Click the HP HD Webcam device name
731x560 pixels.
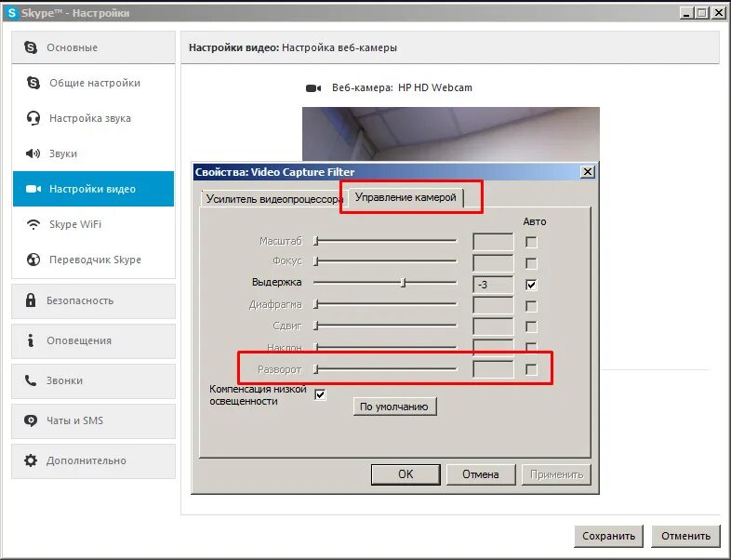click(435, 87)
